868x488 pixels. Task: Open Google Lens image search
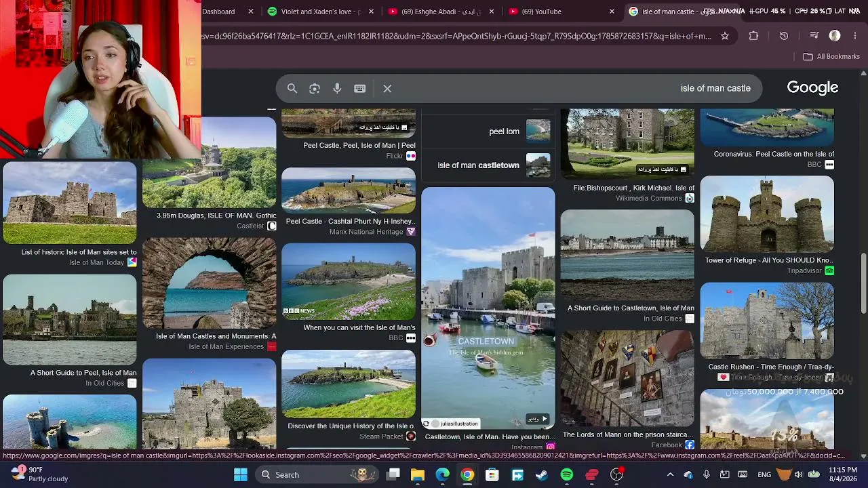click(315, 88)
